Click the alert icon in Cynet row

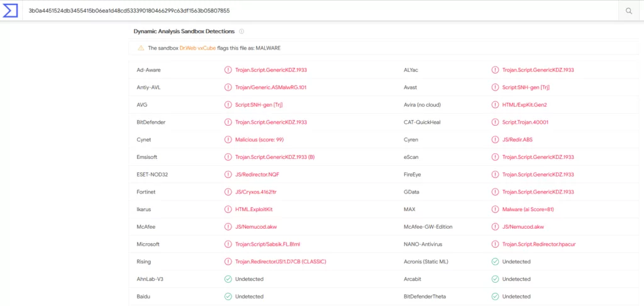pyautogui.click(x=228, y=139)
